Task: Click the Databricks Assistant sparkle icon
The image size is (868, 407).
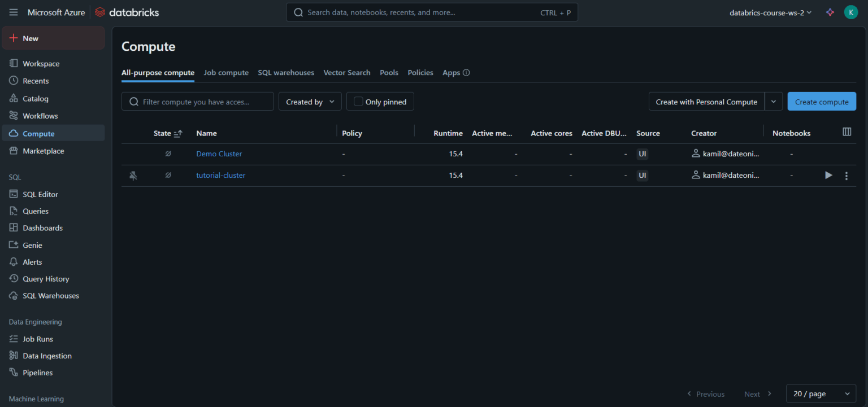Action: tap(830, 12)
